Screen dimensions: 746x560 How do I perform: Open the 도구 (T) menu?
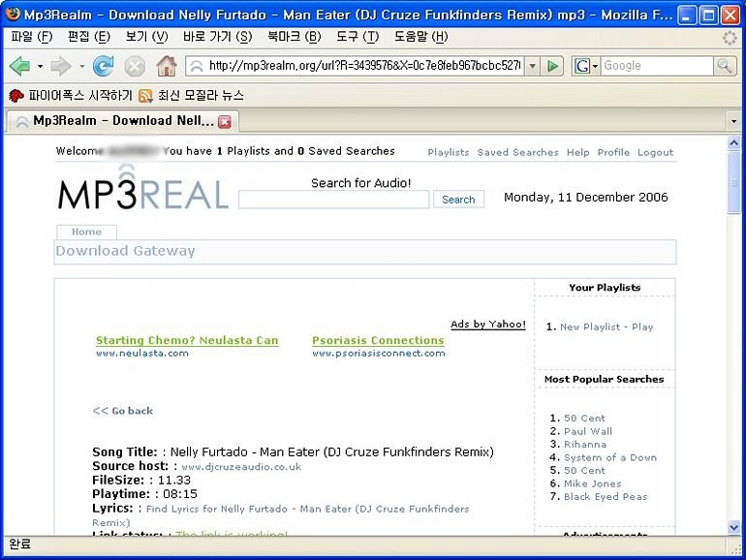pos(357,37)
